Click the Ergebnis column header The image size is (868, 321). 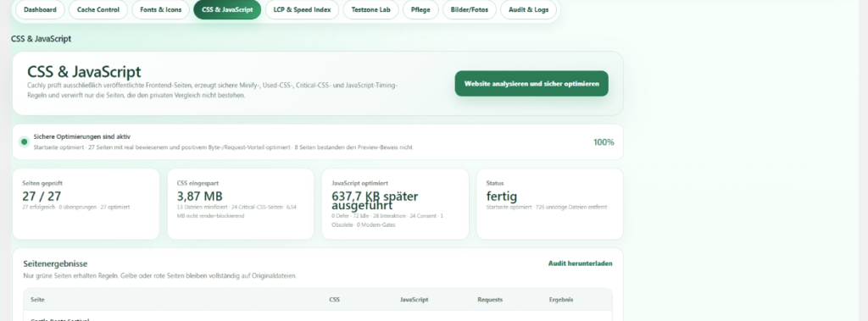[561, 300]
